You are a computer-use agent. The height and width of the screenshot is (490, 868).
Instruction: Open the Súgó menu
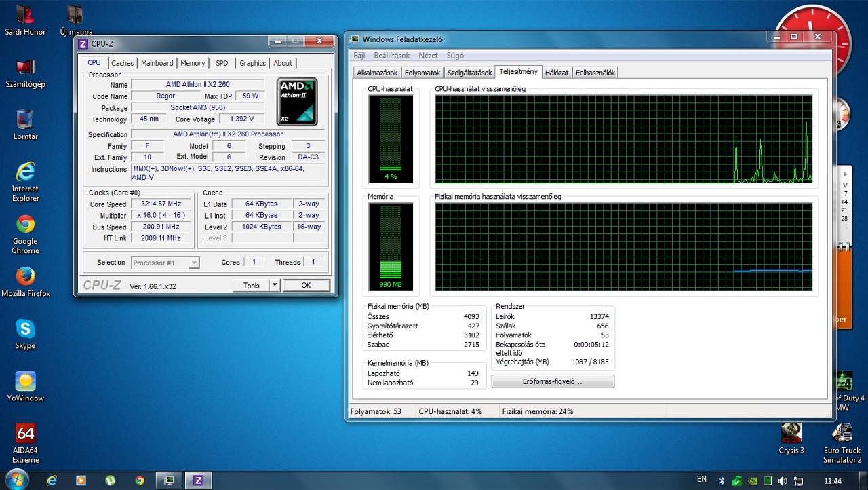(x=454, y=56)
